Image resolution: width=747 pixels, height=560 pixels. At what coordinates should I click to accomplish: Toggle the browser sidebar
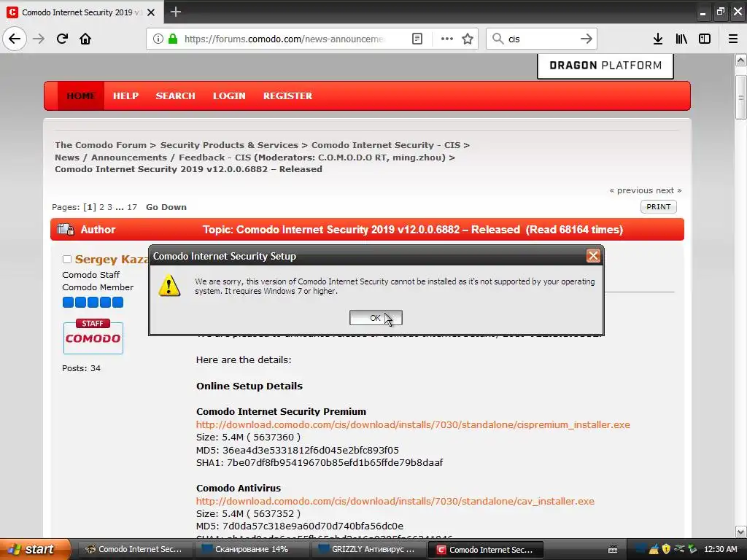[705, 39]
